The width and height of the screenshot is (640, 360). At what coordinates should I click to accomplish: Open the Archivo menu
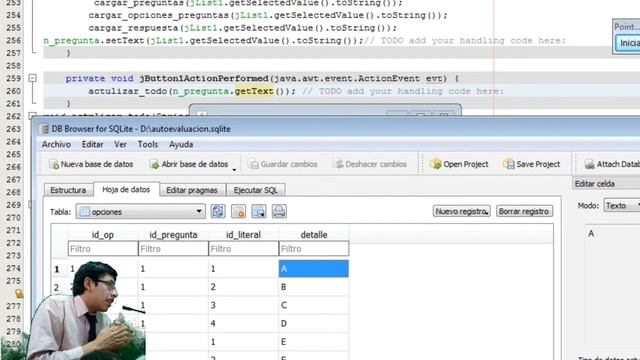[x=56, y=144]
